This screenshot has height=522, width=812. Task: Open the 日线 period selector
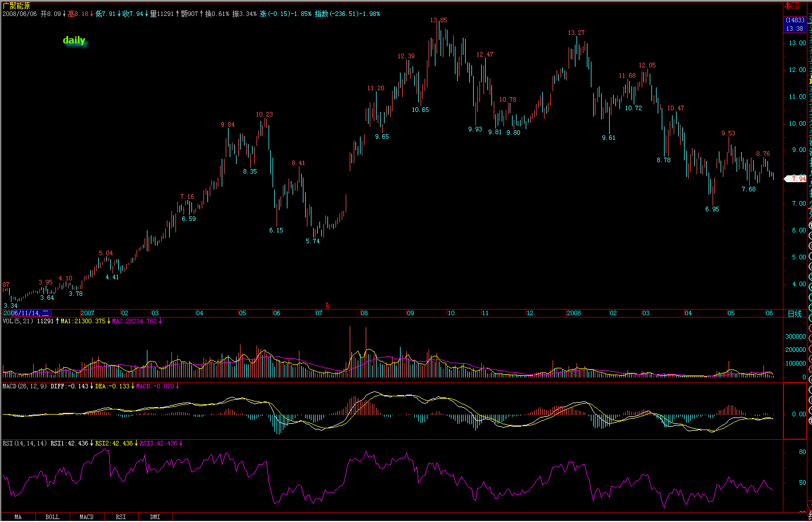coord(794,314)
